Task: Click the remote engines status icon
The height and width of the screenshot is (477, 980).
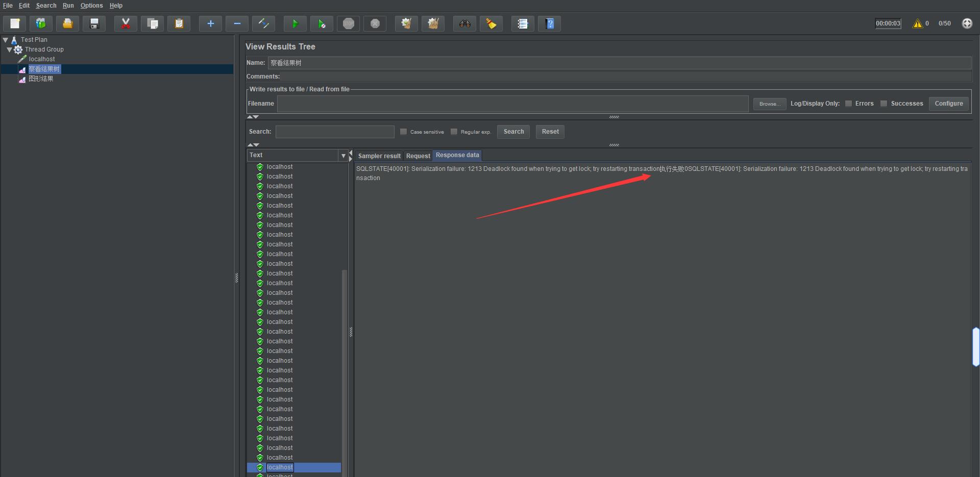Action: [967, 23]
